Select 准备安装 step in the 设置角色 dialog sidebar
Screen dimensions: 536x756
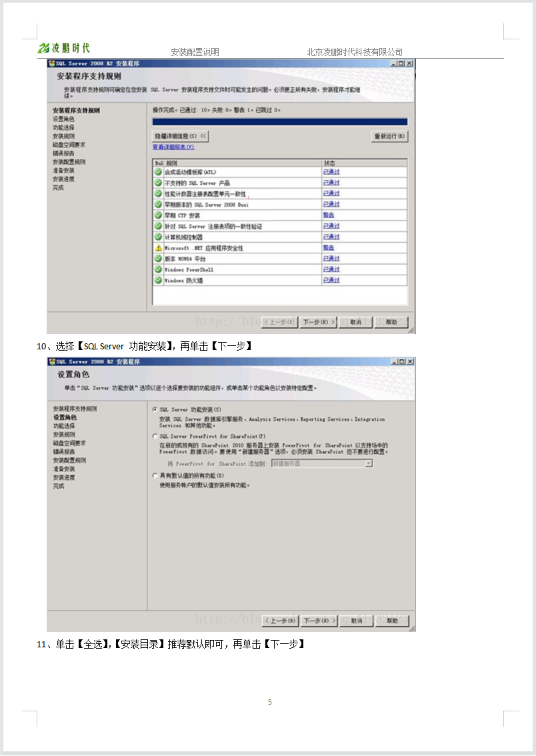coord(63,469)
